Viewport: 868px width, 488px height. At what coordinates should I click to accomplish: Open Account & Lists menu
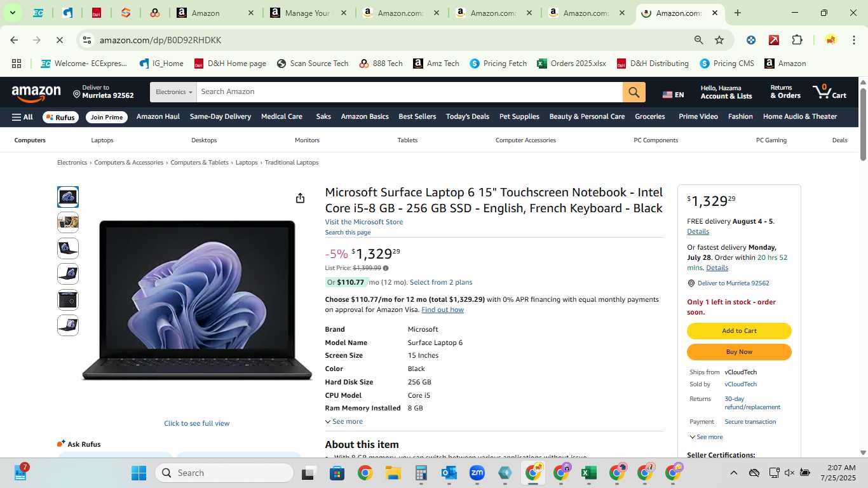pyautogui.click(x=726, y=92)
